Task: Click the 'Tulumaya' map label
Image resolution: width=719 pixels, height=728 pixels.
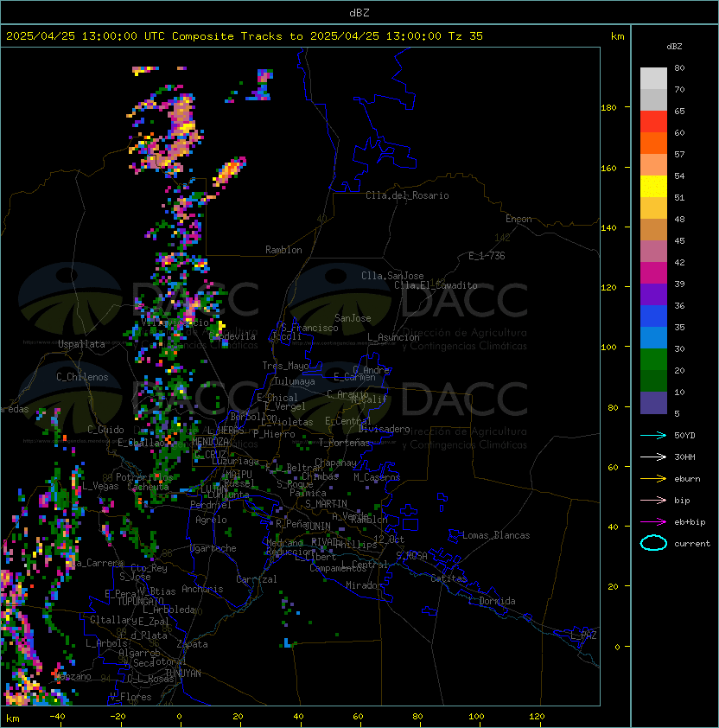Action: point(295,381)
